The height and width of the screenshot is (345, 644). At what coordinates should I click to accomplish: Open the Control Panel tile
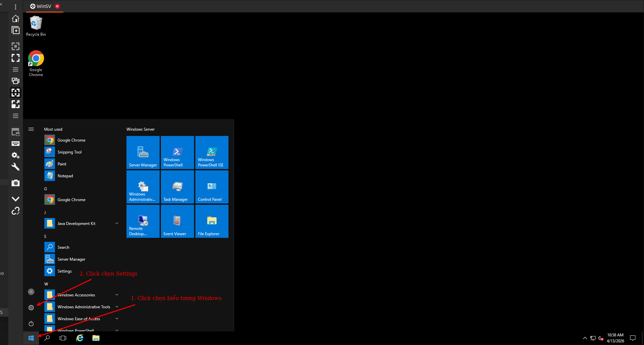tap(212, 187)
